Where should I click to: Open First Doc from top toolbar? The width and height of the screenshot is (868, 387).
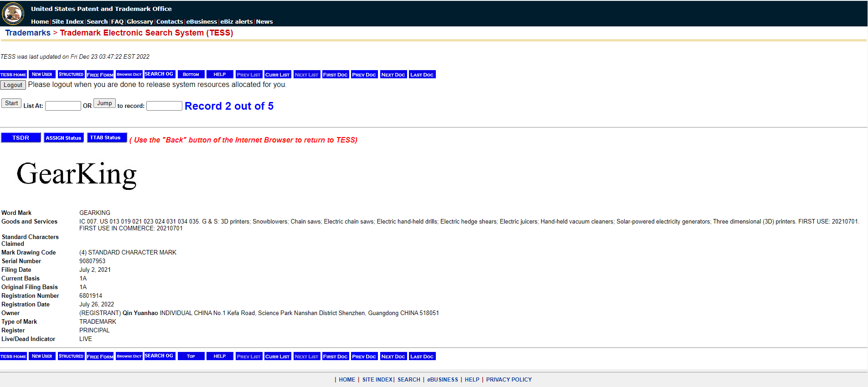point(335,74)
